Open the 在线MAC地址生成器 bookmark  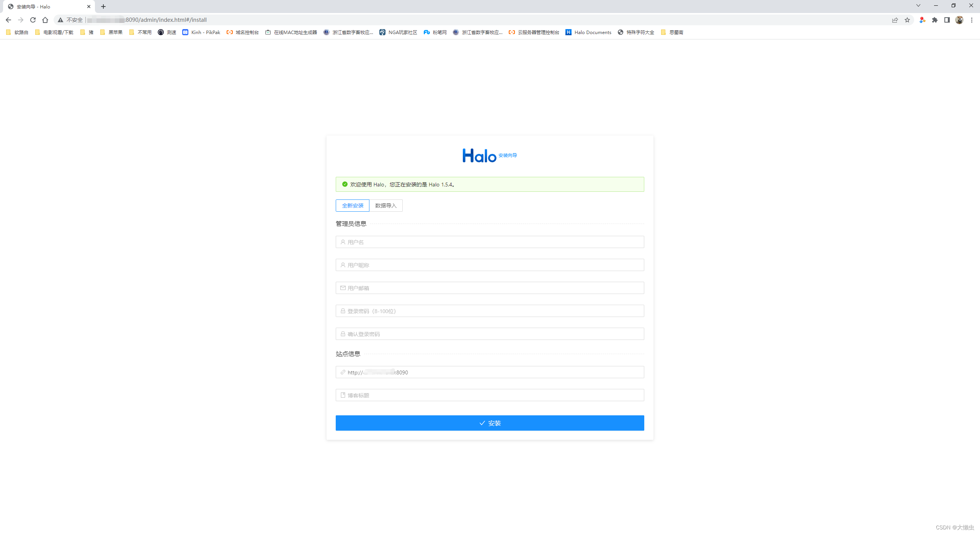tap(291, 32)
